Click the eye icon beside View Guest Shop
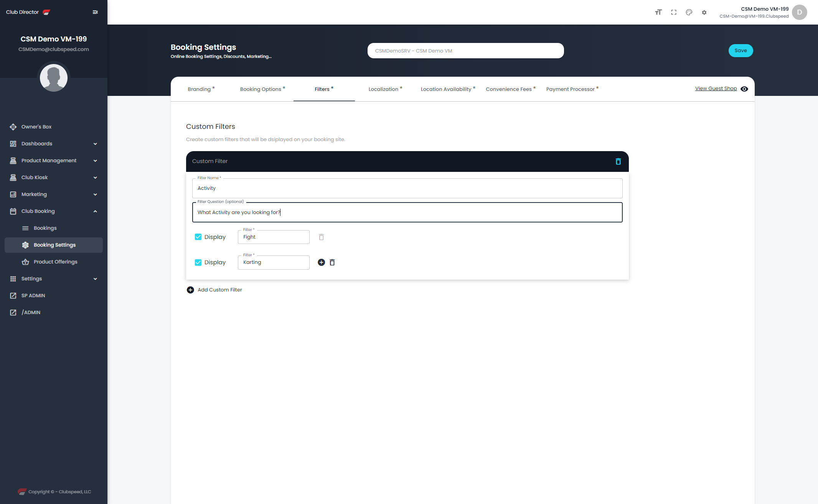Screen dimensions: 818x504 point(744,89)
